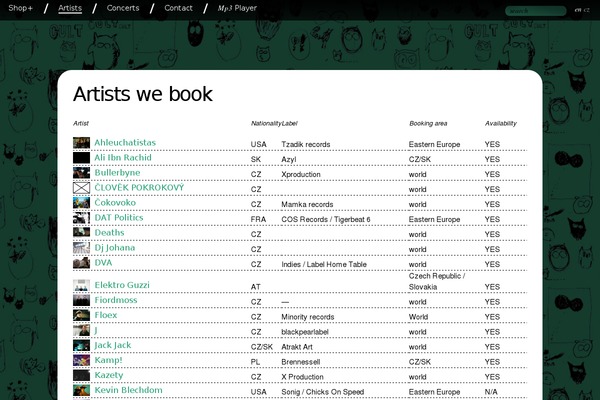Image resolution: width=600 pixels, height=400 pixels.
Task: Focus the search field in header
Action: point(535,11)
